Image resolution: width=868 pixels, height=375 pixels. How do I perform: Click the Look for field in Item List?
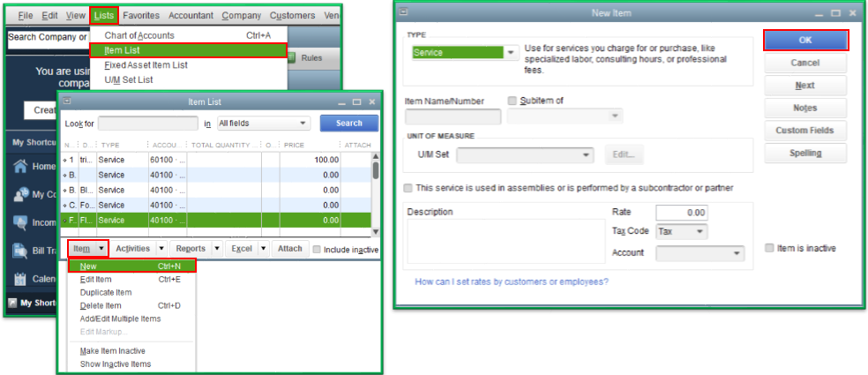148,123
